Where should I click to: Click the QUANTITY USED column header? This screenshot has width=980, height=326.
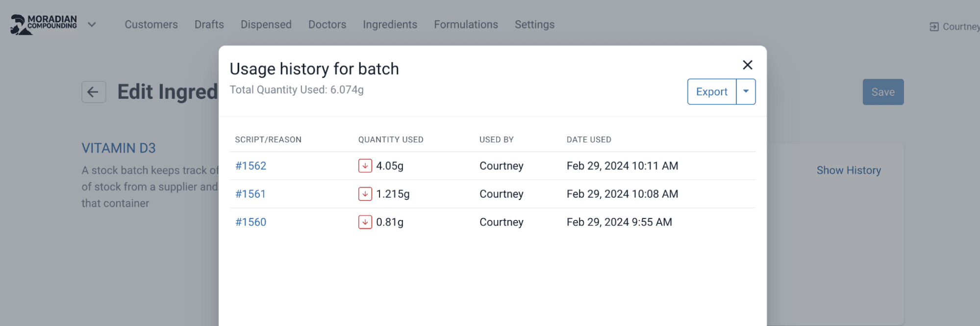pyautogui.click(x=391, y=139)
